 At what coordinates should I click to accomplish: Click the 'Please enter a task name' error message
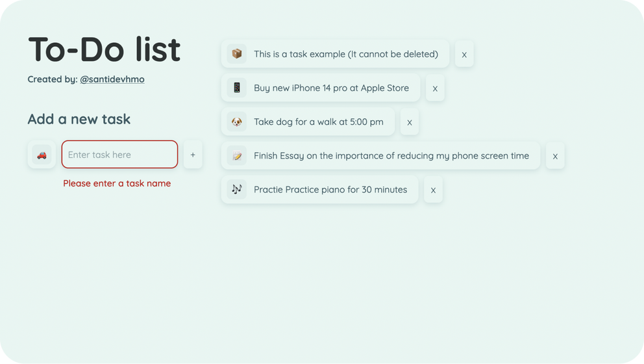tap(117, 183)
